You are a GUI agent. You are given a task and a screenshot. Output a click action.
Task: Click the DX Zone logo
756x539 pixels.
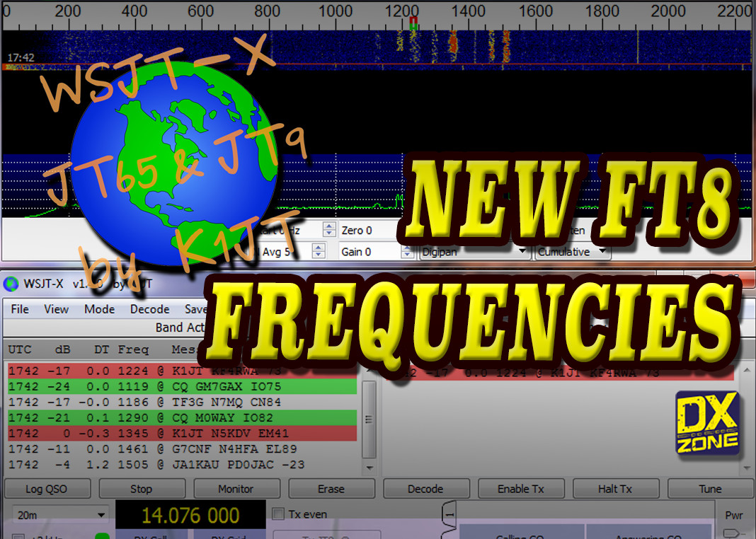pyautogui.click(x=708, y=423)
